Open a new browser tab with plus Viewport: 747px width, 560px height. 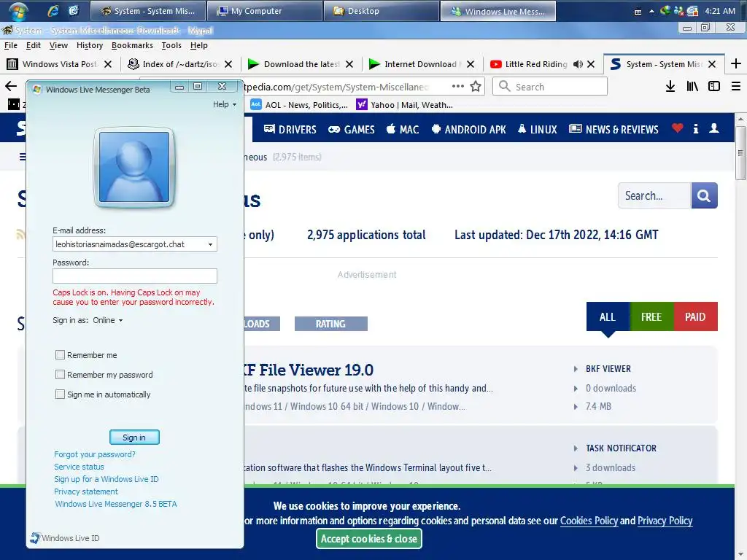tap(736, 64)
